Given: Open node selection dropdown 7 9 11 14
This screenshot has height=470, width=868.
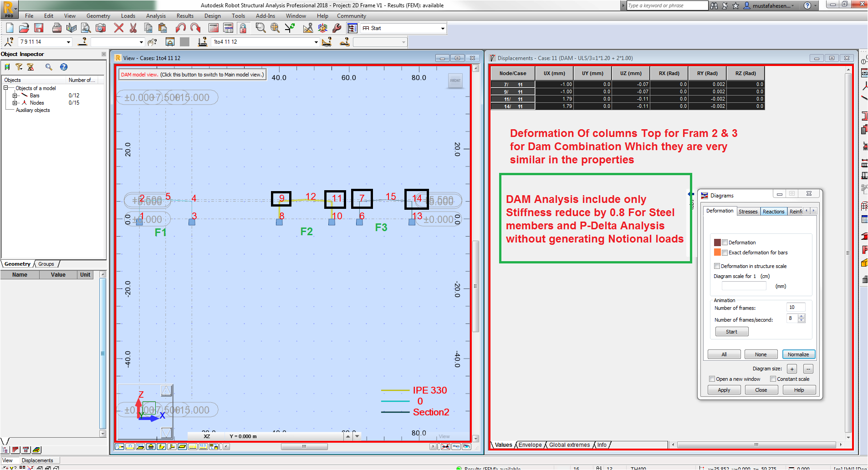Looking at the screenshot, I should (x=69, y=42).
